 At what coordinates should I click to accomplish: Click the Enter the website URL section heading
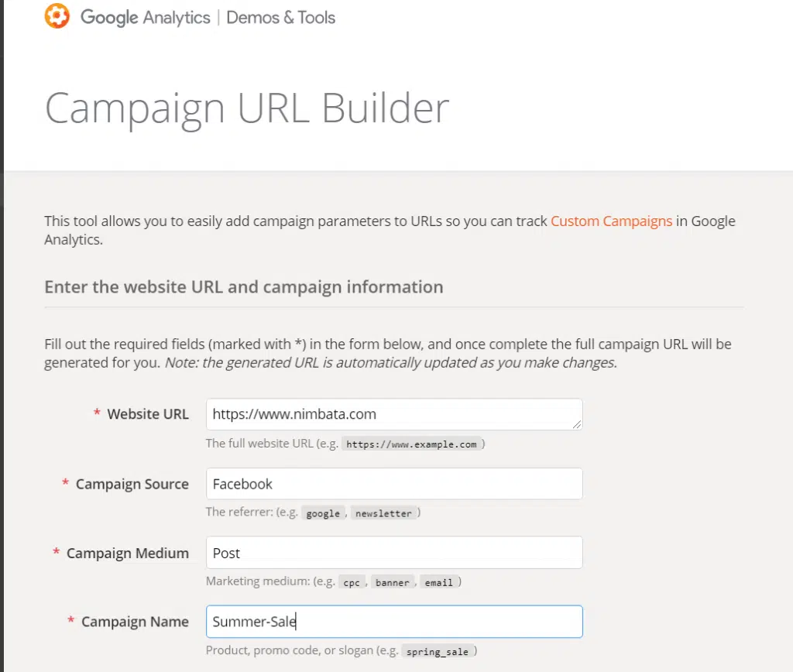pos(243,286)
